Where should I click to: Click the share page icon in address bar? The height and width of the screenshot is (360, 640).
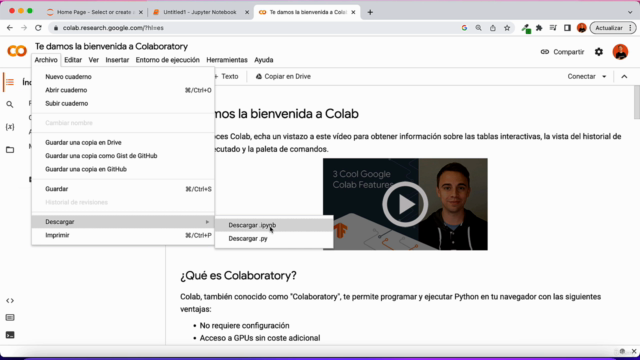tap(493, 28)
